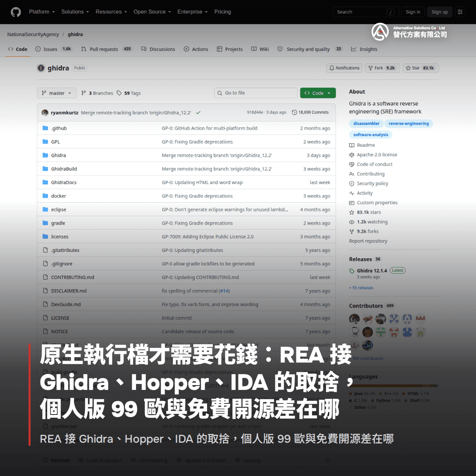Viewport: 476px width, 476px height.
Task: Open the Solutions menu
Action: pyautogui.click(x=75, y=12)
